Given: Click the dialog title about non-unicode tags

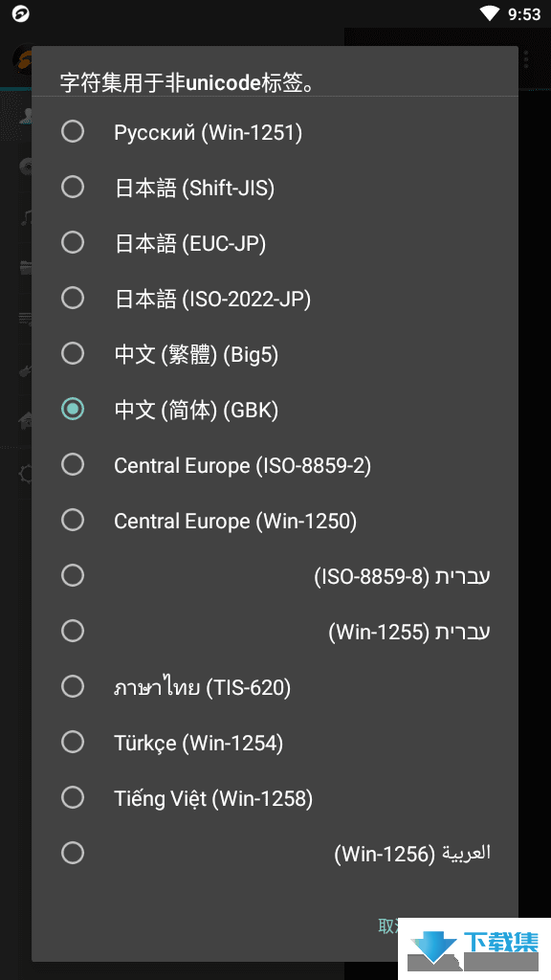Looking at the screenshot, I should tap(187, 82).
